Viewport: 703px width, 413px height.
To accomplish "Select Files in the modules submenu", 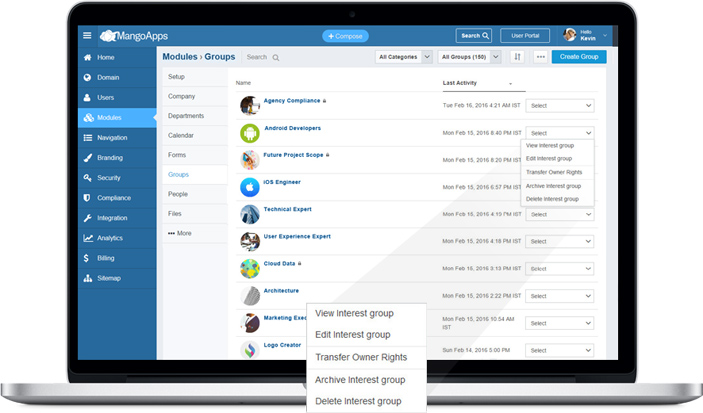I will (x=195, y=213).
